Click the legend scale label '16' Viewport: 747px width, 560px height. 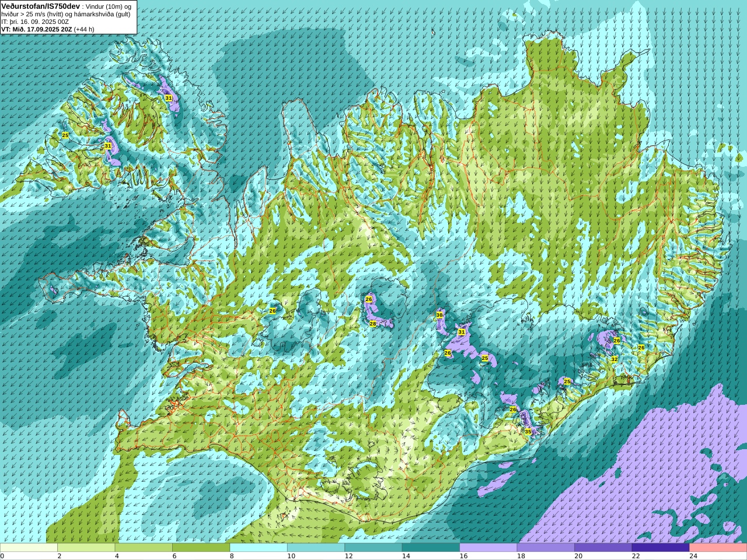463,556
